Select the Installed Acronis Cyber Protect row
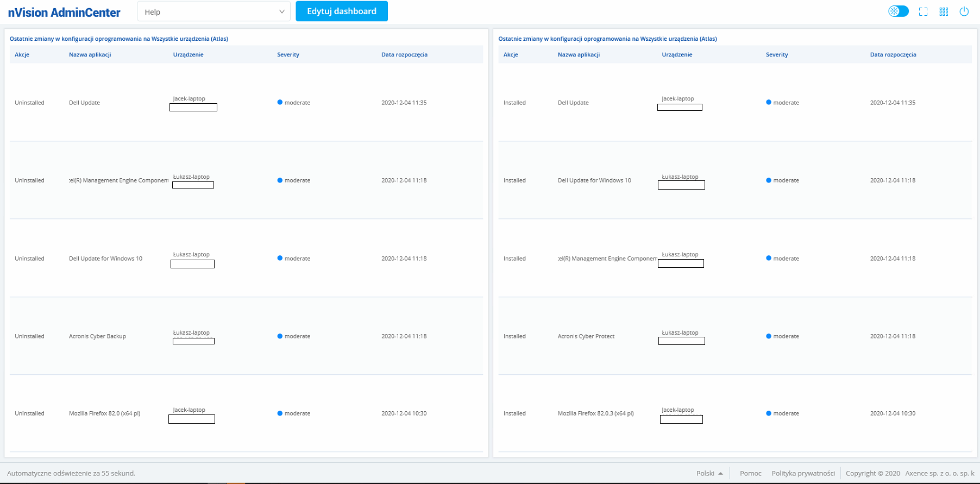The width and height of the screenshot is (980, 484). point(586,336)
